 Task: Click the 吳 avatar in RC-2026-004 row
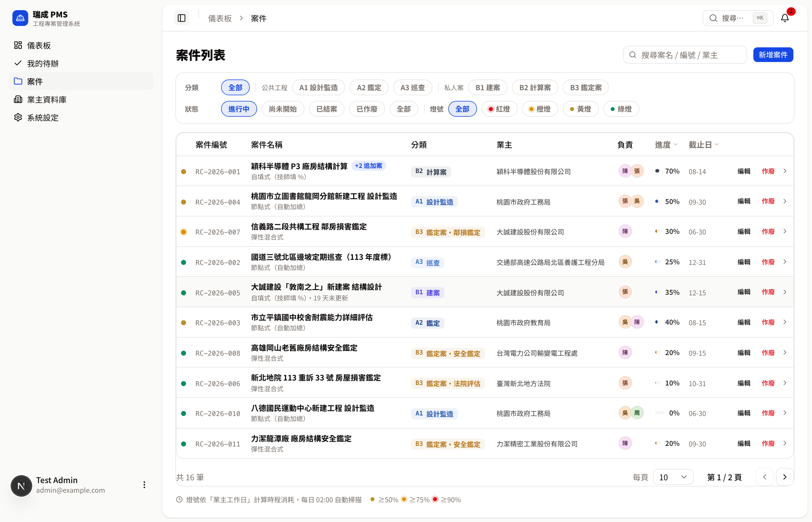tap(637, 201)
